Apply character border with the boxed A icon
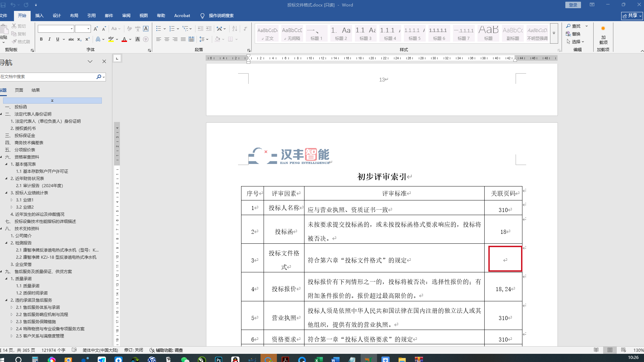Image resolution: width=644 pixels, height=362 pixels. (x=146, y=29)
